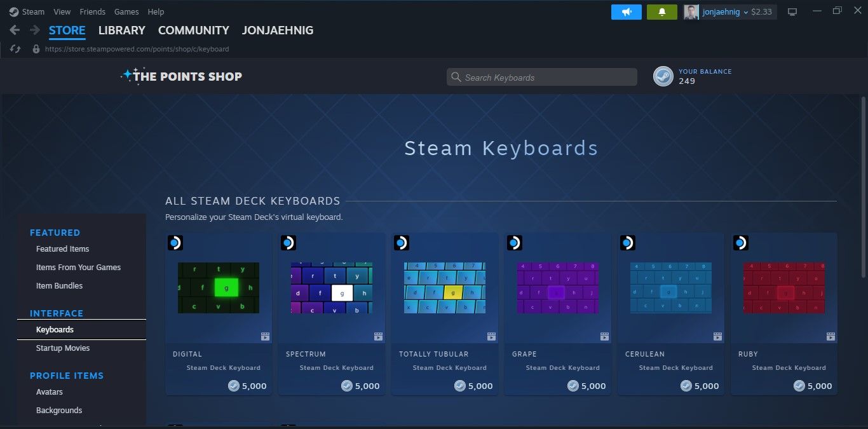Click the back navigation arrow
Screen dimensions: 868x429
point(14,29)
